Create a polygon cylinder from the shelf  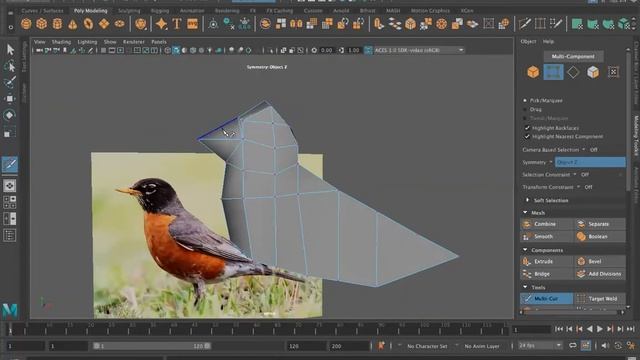(x=57, y=24)
